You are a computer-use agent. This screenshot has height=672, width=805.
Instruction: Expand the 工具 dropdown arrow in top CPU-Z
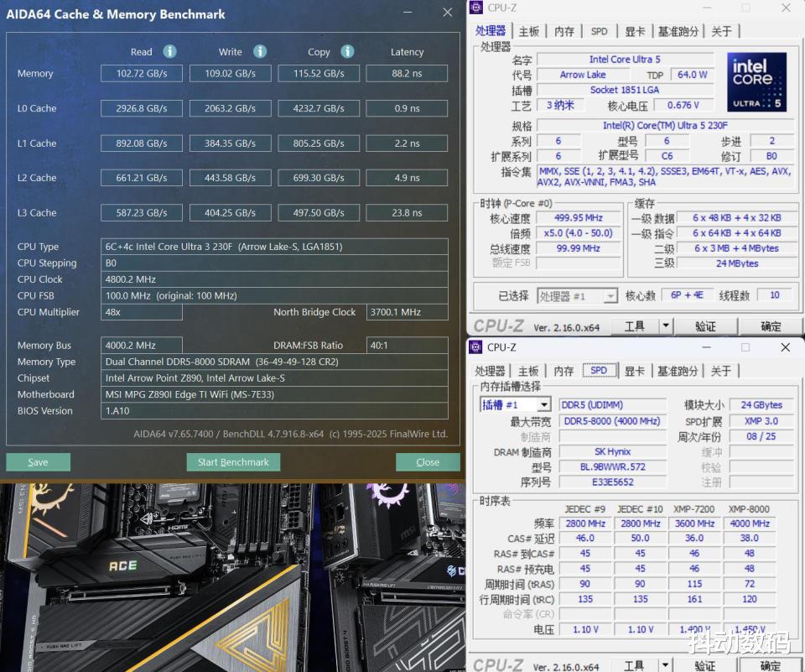[666, 326]
